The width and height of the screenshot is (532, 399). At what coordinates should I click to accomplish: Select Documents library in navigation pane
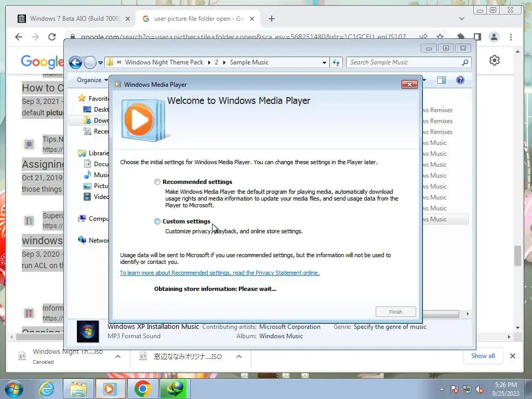(96, 164)
